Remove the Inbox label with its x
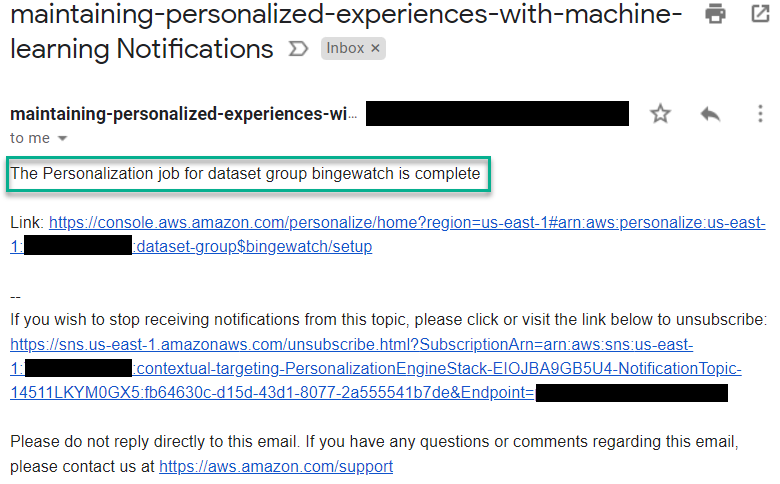780x484 pixels. [x=376, y=48]
